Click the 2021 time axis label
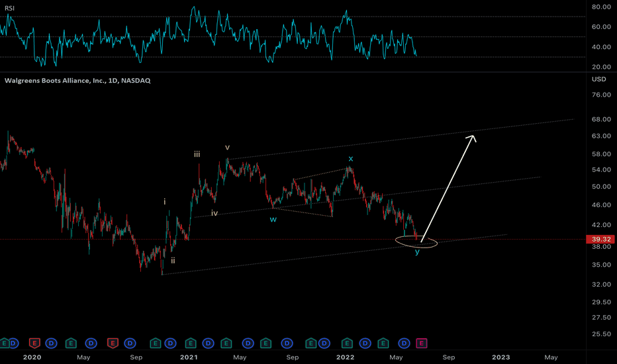617x364 pixels. point(189,357)
